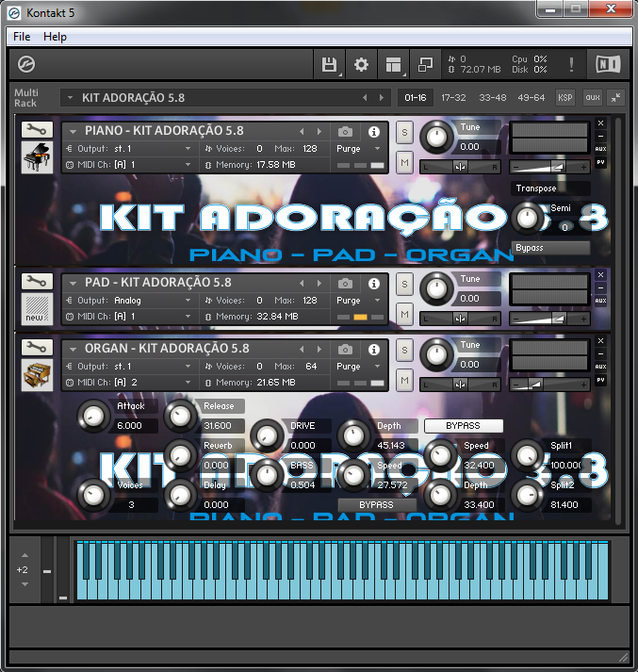Switch to rack page 33-48
Screen dimensions: 638x672
click(492, 98)
